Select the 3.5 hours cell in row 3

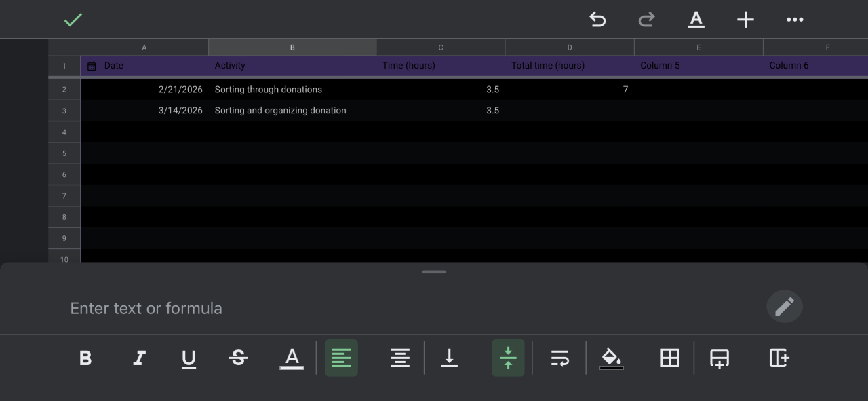point(441,111)
